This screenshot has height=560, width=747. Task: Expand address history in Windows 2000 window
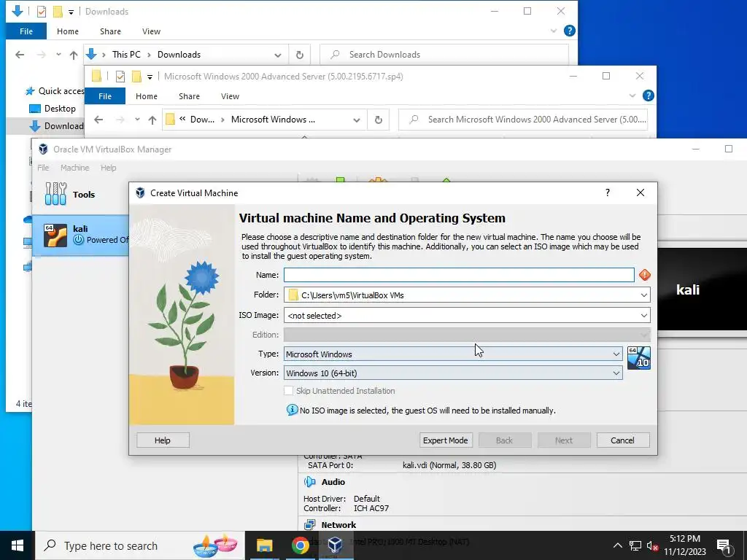click(356, 120)
